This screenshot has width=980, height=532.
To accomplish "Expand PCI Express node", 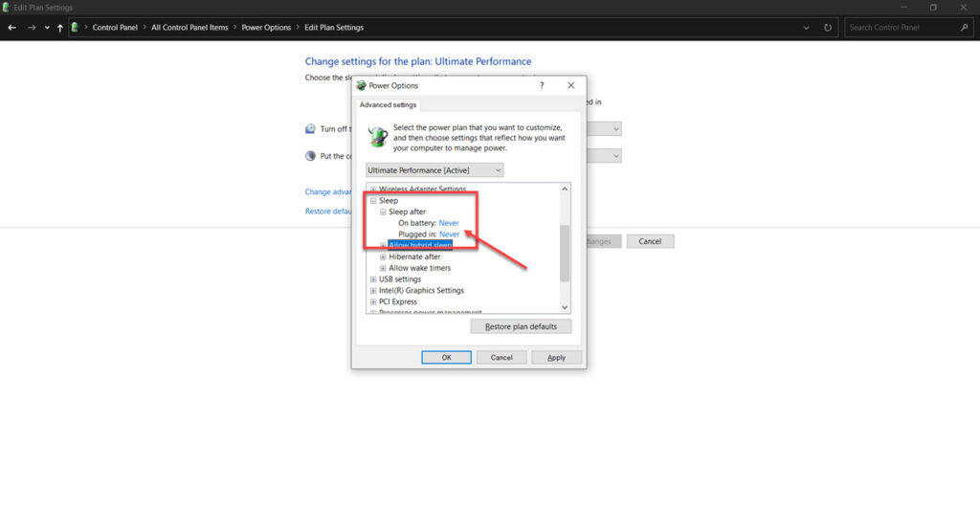I will click(x=373, y=302).
